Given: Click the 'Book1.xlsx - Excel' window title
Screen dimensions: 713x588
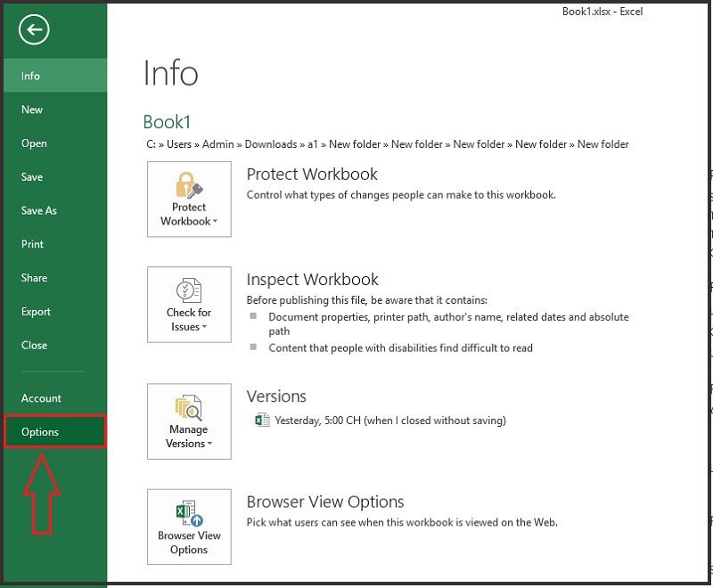Looking at the screenshot, I should 602,12.
